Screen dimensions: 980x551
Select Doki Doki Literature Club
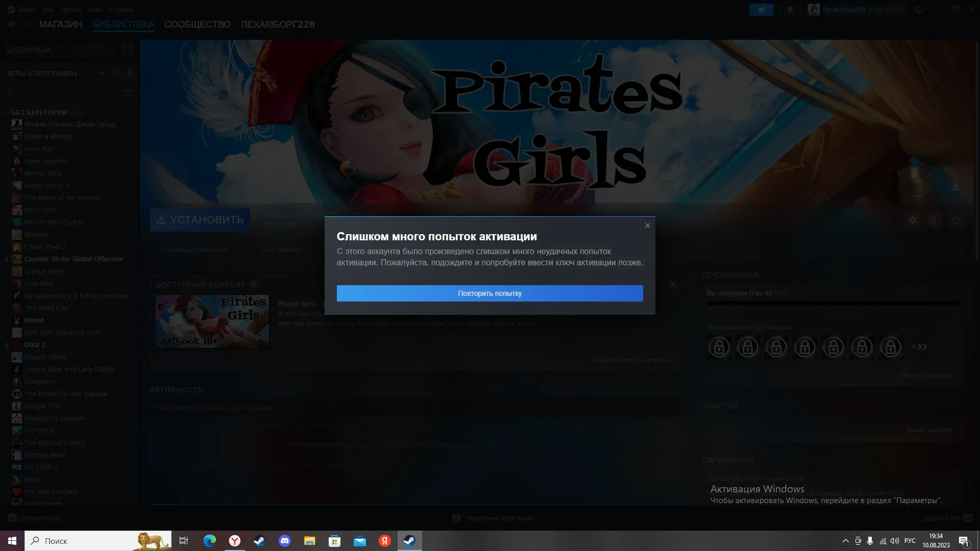pos(62,333)
